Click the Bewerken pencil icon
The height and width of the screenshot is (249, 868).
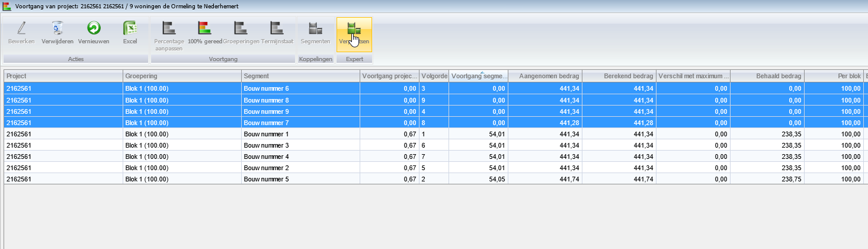[21, 28]
